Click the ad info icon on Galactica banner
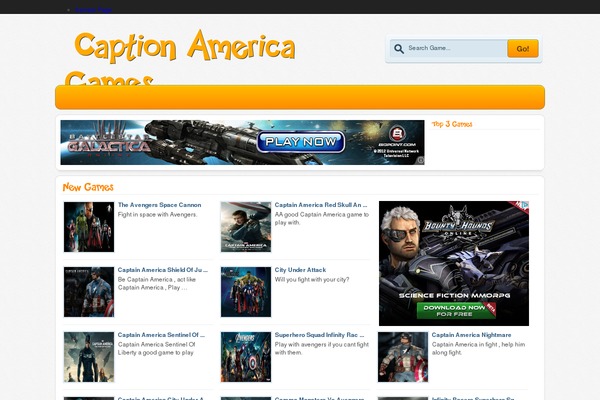This screenshot has height=400, width=600. point(420,161)
